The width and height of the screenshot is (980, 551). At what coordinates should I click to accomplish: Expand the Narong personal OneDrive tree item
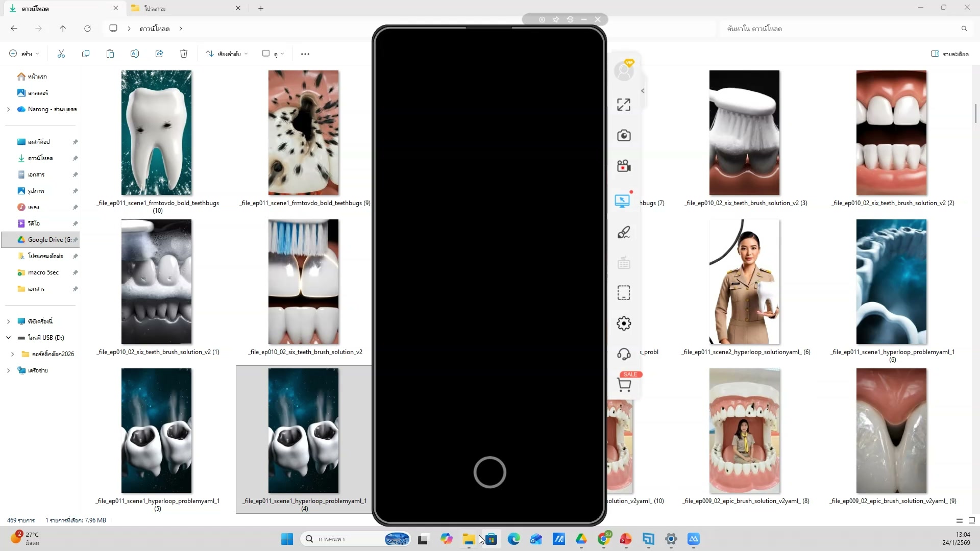click(x=8, y=109)
